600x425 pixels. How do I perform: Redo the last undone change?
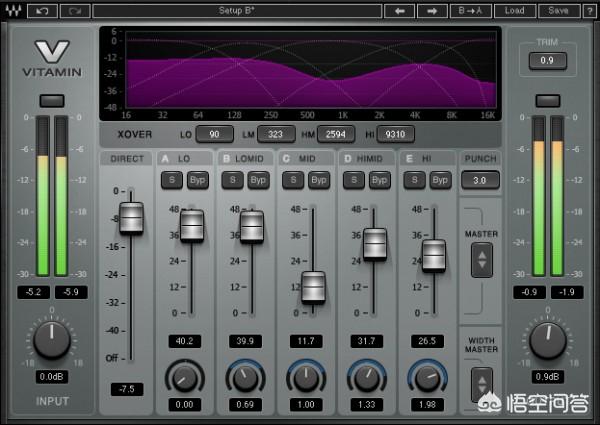75,11
